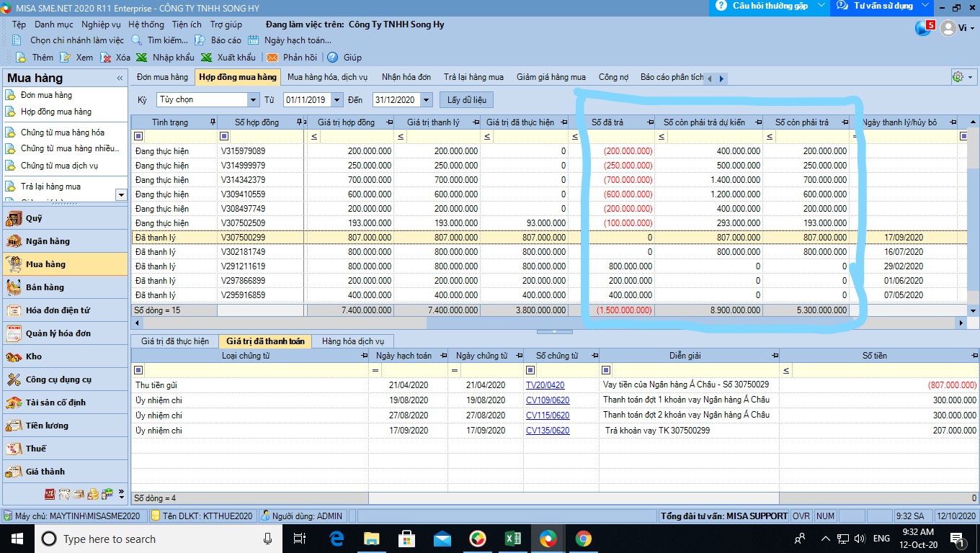Viewport: 980px width, 553px height.
Task: Open the Danh mục menu
Action: (x=54, y=24)
